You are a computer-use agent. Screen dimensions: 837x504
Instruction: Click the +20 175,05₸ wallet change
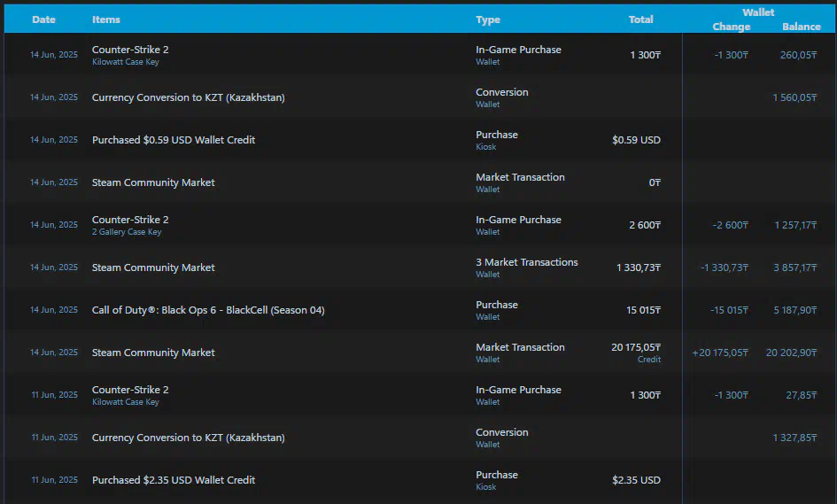click(x=720, y=353)
